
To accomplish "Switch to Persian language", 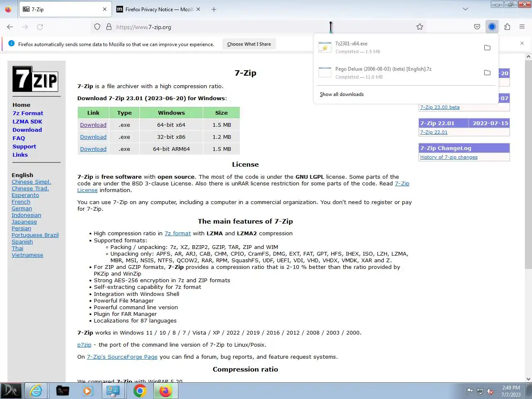I will pyautogui.click(x=21, y=228).
